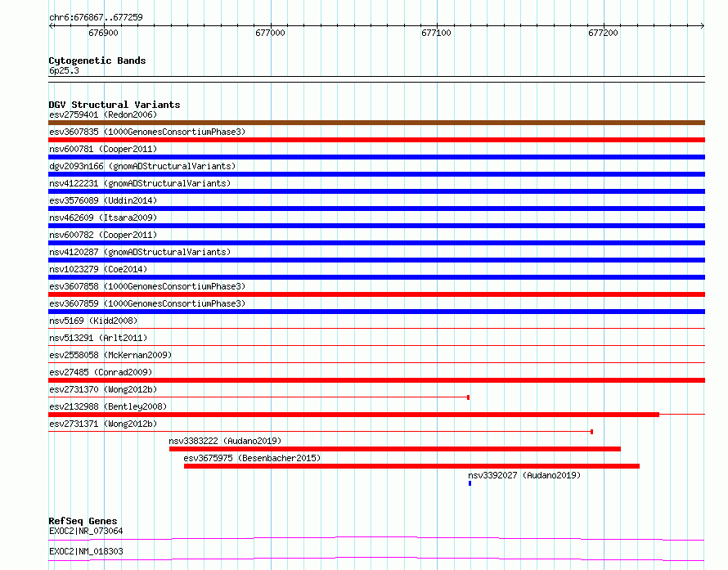Image resolution: width=728 pixels, height=570 pixels.
Task: Open dgv2093n166 (gnomADStructuralVariants) entry
Action: [142, 166]
